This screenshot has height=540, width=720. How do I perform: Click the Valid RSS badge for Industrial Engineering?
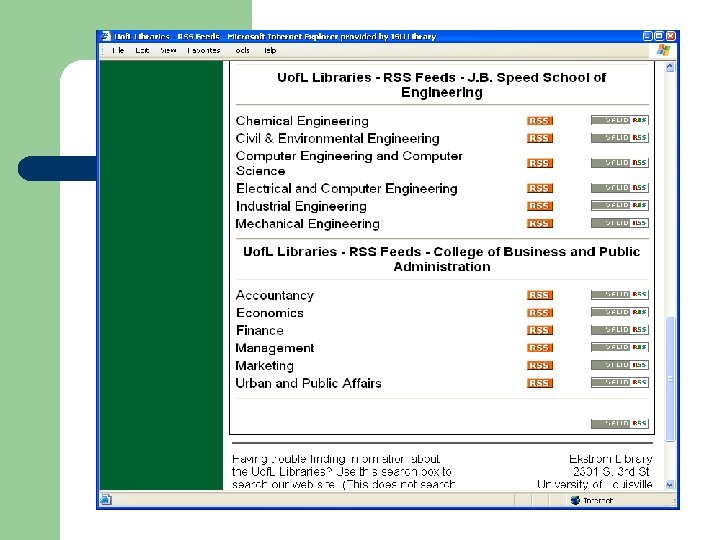[619, 205]
